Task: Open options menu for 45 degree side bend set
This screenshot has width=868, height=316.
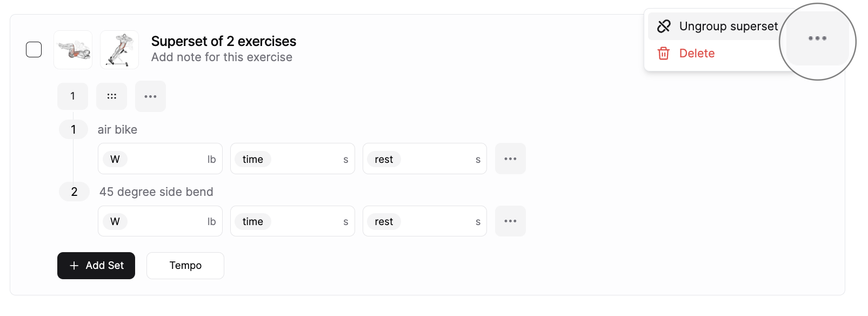Action: 510,221
